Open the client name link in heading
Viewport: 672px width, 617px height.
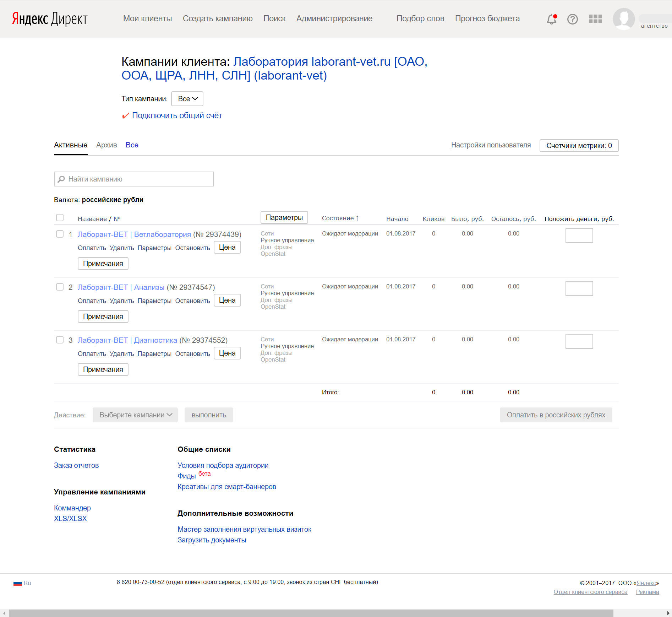coord(274,69)
